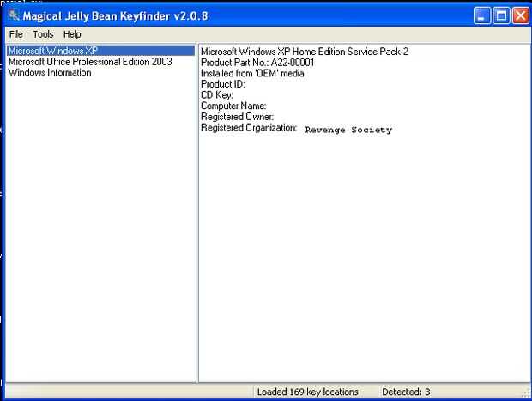This screenshot has width=532, height=401.
Task: Click the 'Computer Name:' line
Action: click(x=233, y=106)
